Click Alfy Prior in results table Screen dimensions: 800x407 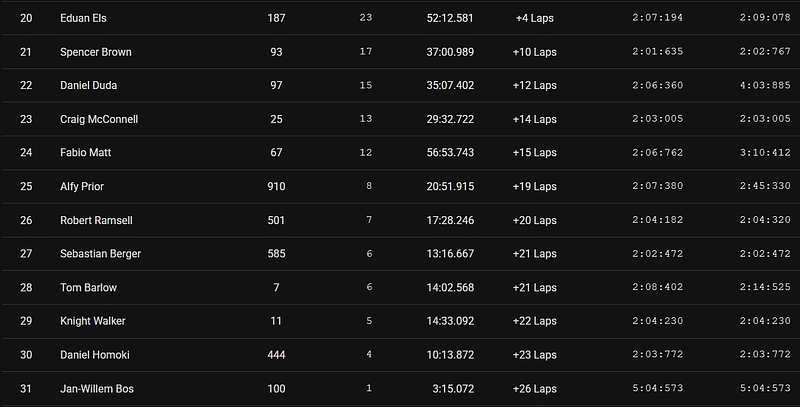tap(83, 187)
